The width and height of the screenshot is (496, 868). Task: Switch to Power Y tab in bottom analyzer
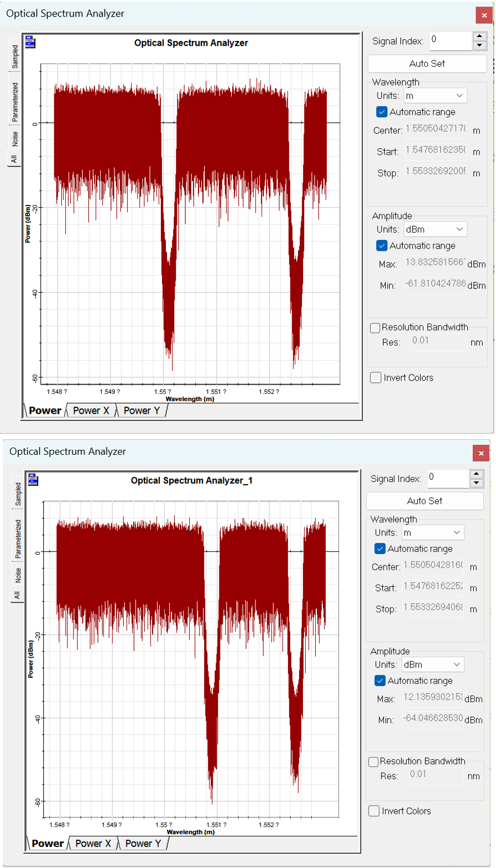(143, 843)
